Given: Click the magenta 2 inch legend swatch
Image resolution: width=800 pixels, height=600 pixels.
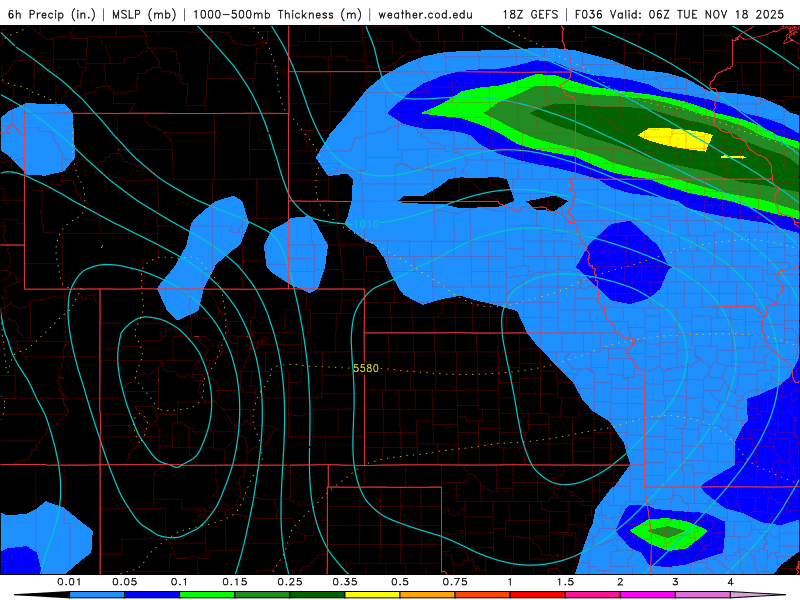Looking at the screenshot, I should (x=648, y=595).
